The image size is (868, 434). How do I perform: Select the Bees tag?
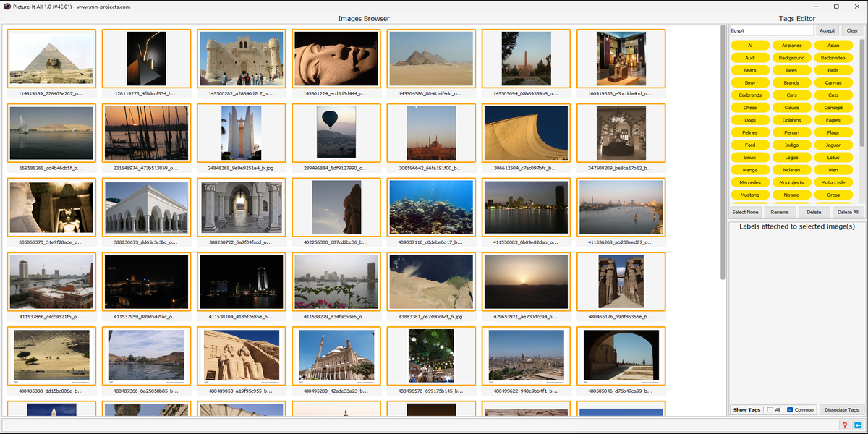tap(792, 70)
